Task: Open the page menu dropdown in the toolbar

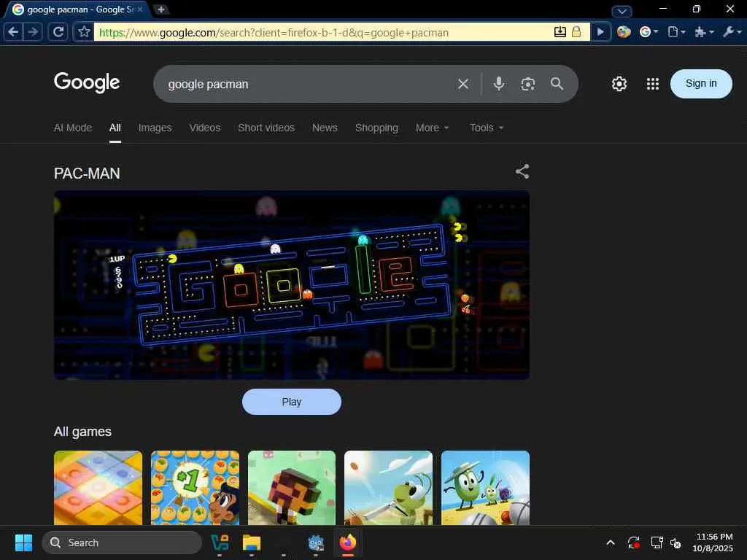Action: click(676, 32)
